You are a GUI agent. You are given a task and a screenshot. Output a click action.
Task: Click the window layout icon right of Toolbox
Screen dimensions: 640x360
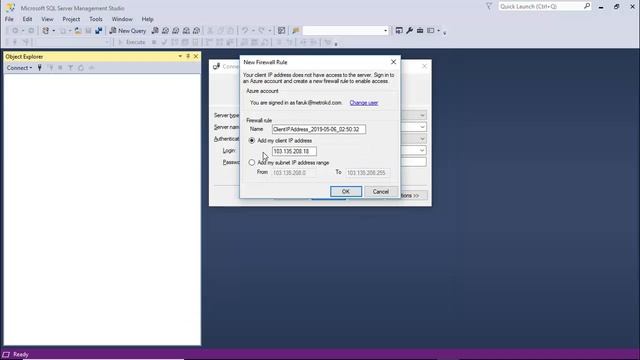(431, 31)
